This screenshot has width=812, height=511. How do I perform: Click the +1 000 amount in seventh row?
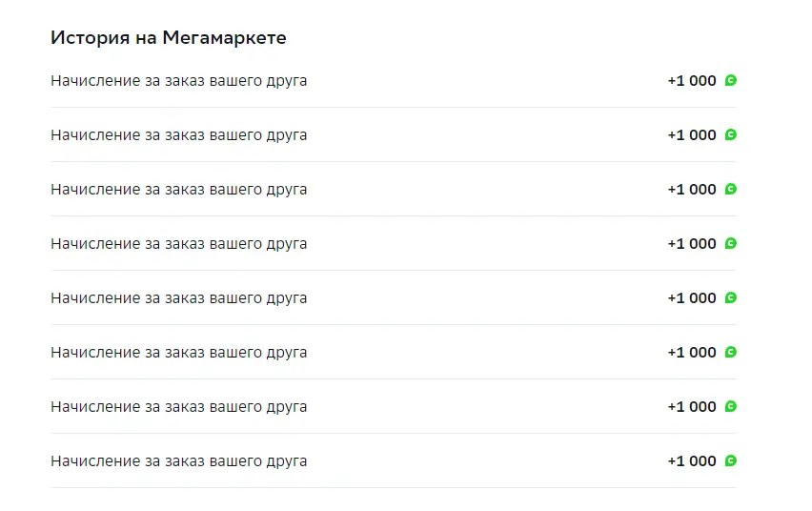coord(692,407)
